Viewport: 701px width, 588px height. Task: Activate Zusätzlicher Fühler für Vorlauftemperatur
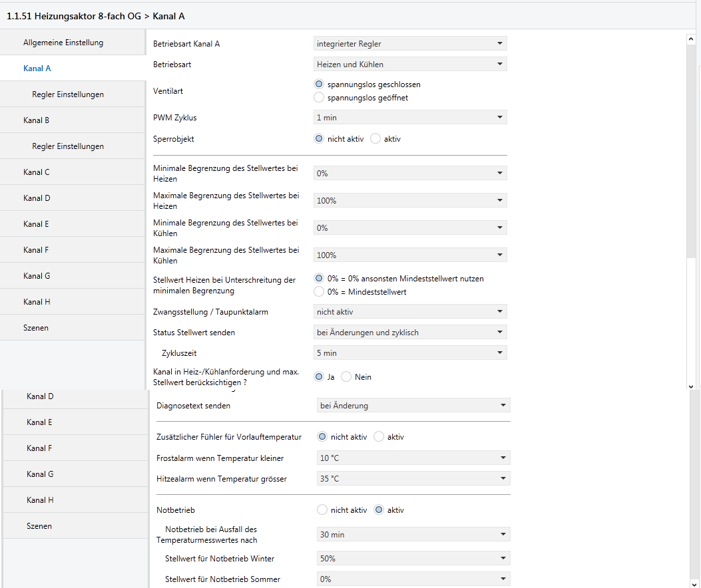coord(379,437)
